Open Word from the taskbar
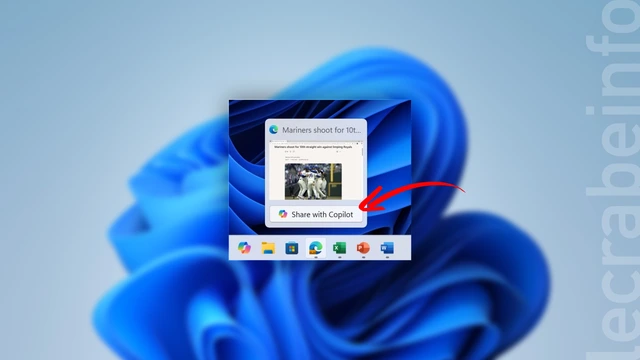Viewport: 640px width, 360px height. (387, 248)
